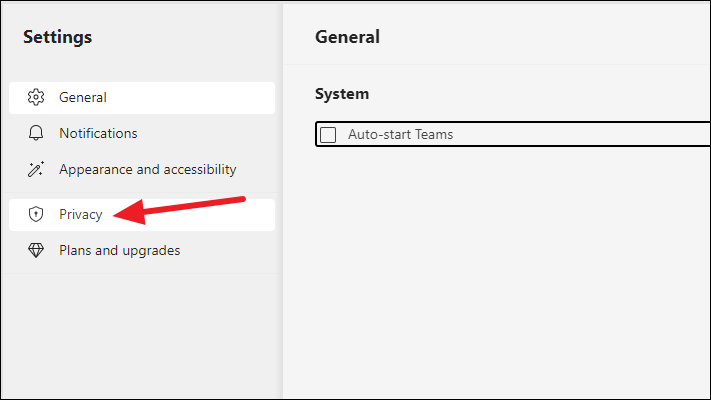Click the magic wand Appearance icon

click(36, 169)
